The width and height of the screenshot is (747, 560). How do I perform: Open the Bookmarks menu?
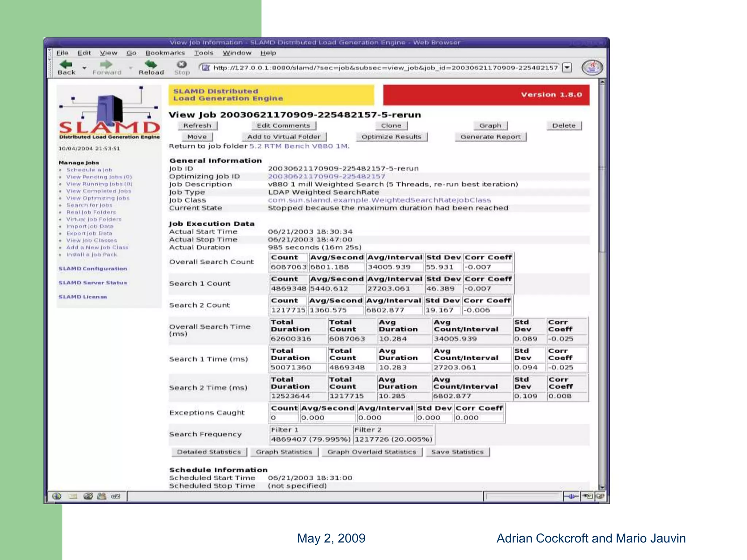(x=165, y=53)
